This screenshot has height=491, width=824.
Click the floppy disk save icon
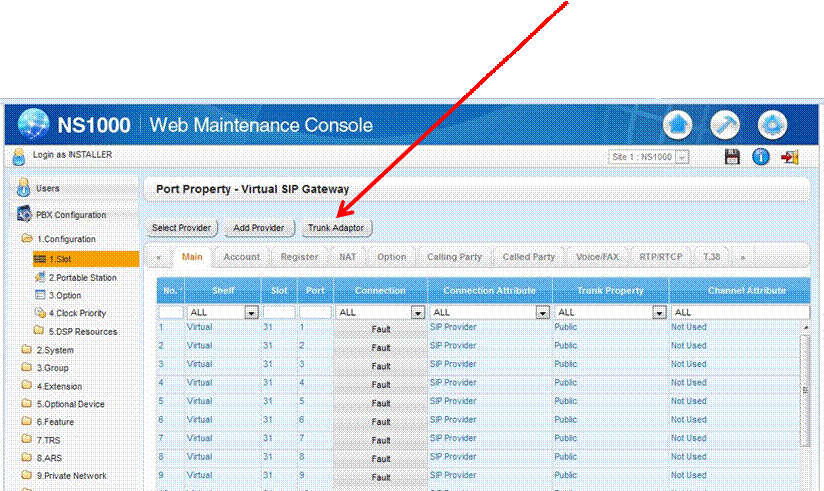(x=732, y=157)
